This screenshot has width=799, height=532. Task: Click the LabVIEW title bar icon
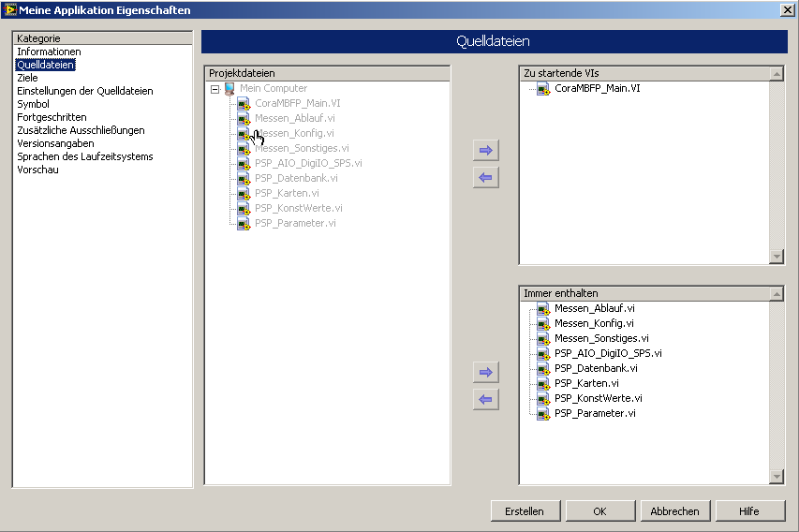click(x=9, y=9)
